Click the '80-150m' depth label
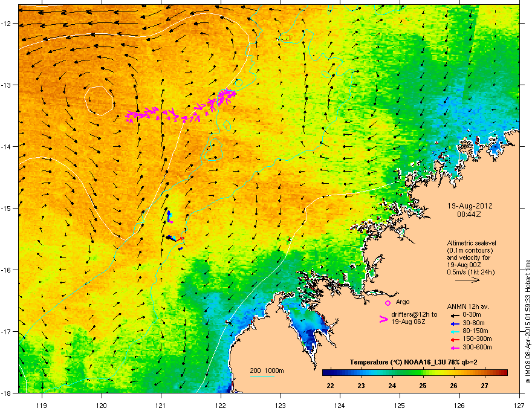Screen dimensions: 532x411 click(475, 331)
